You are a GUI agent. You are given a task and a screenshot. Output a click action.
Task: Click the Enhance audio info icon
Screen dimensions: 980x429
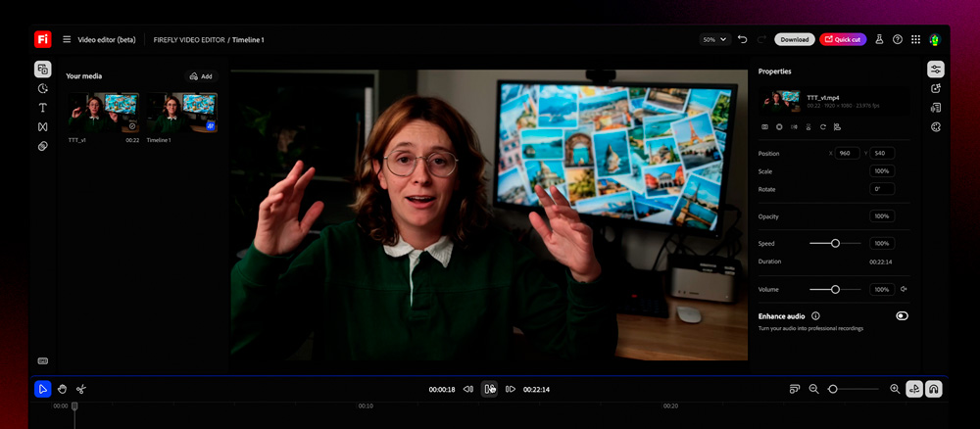pos(815,316)
